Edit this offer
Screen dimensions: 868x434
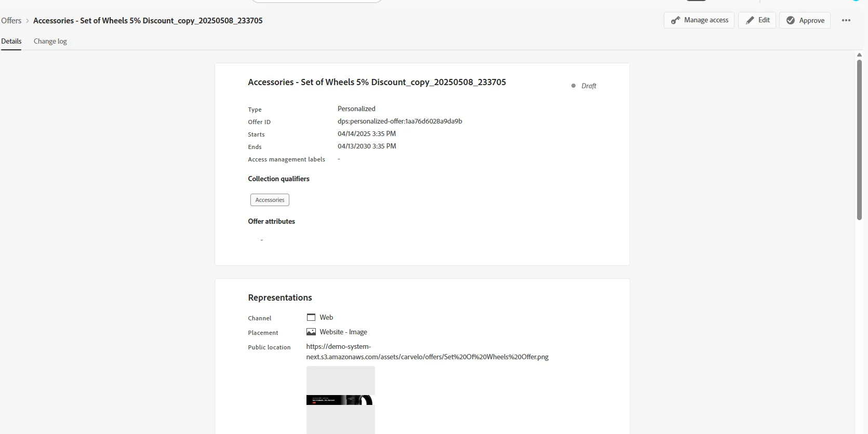click(757, 20)
